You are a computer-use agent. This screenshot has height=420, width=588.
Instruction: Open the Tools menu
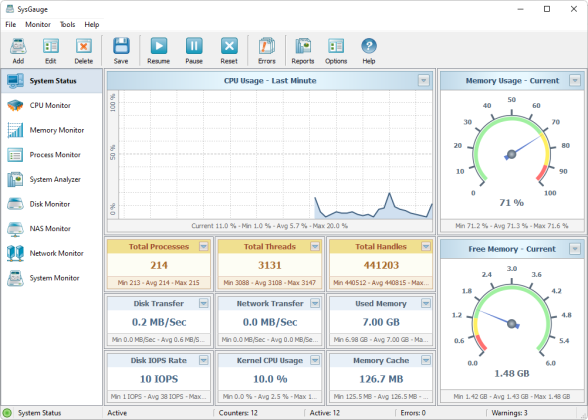click(x=68, y=24)
